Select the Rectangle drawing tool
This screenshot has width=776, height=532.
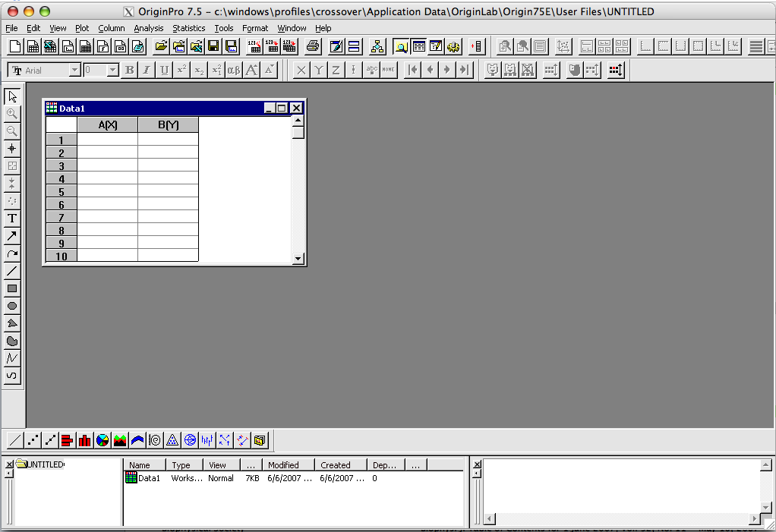[12, 288]
